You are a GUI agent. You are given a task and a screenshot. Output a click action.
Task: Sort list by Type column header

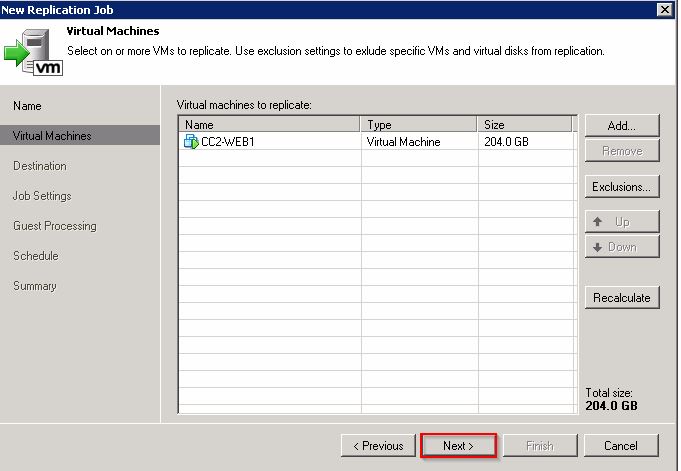click(418, 125)
